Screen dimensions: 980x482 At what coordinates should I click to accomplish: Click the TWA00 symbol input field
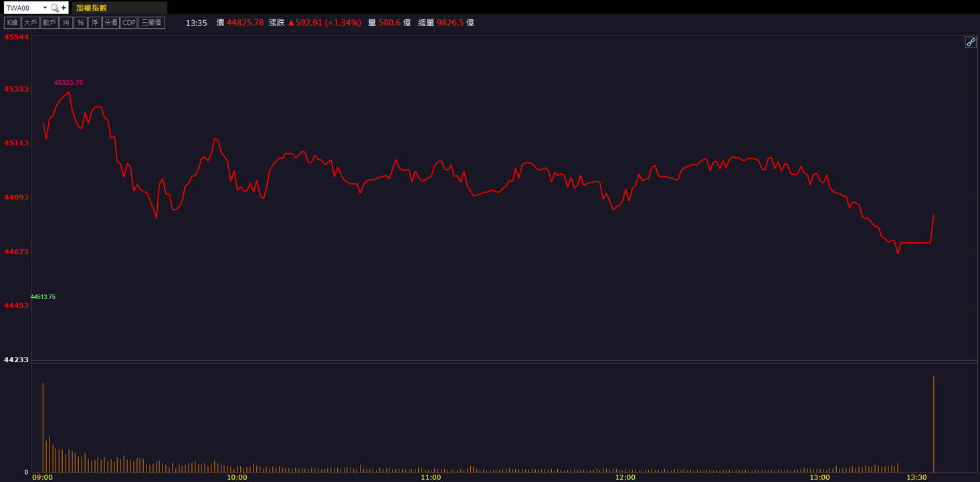(23, 8)
